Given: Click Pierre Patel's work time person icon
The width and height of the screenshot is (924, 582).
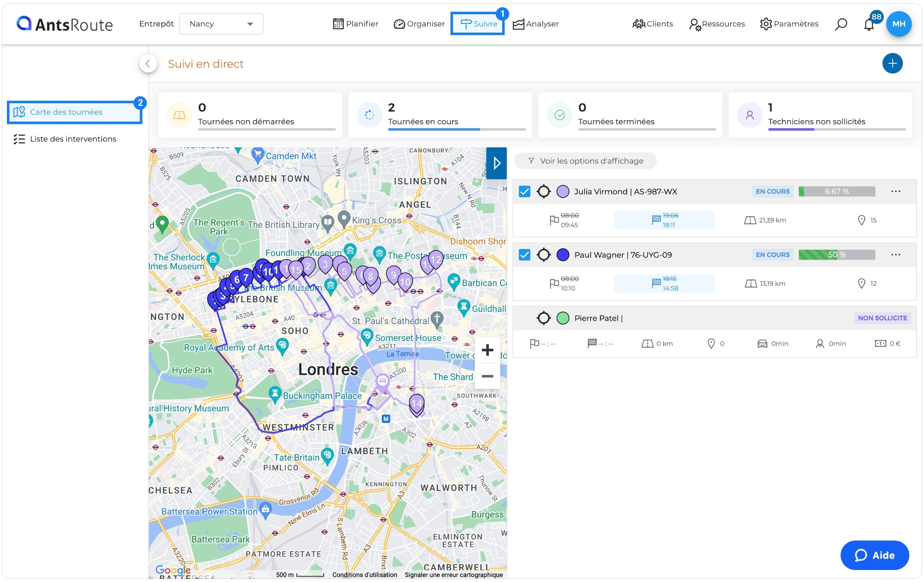Looking at the screenshot, I should (x=820, y=344).
